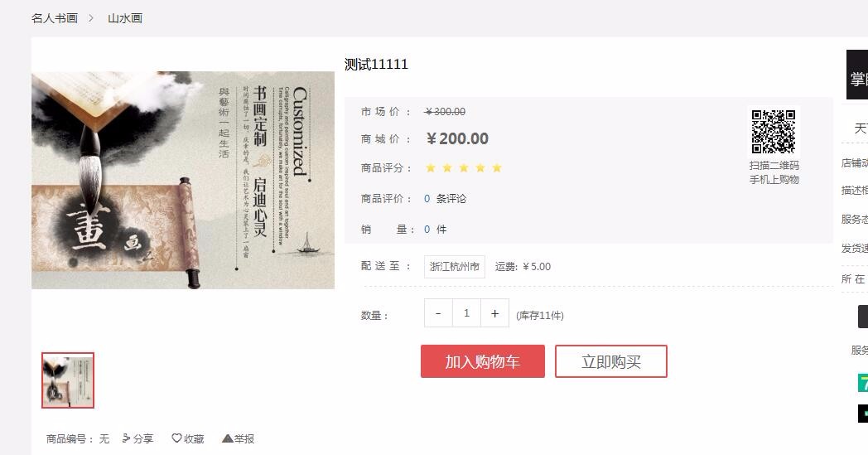This screenshot has height=455, width=868.
Task: Click the fifth yellow rating star
Action: tap(497, 168)
